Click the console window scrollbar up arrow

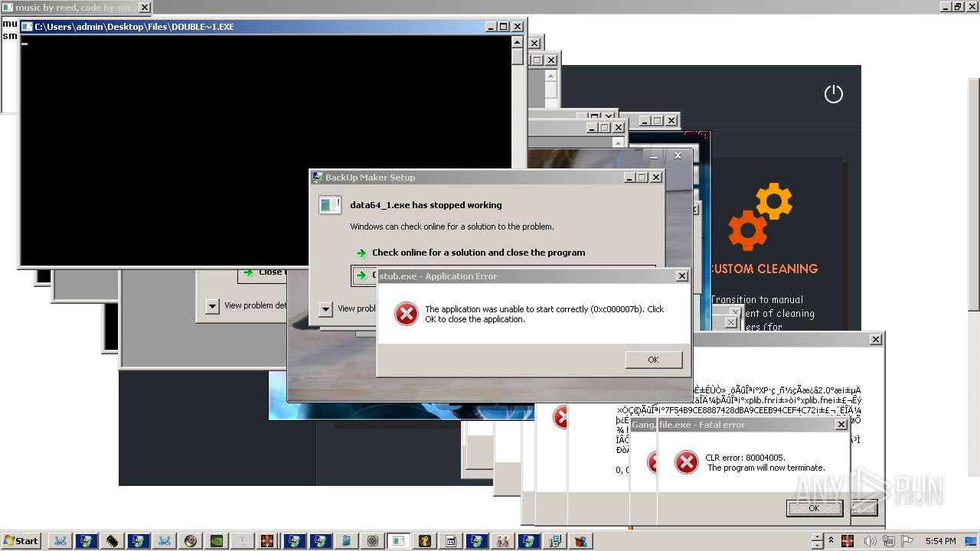click(x=518, y=41)
